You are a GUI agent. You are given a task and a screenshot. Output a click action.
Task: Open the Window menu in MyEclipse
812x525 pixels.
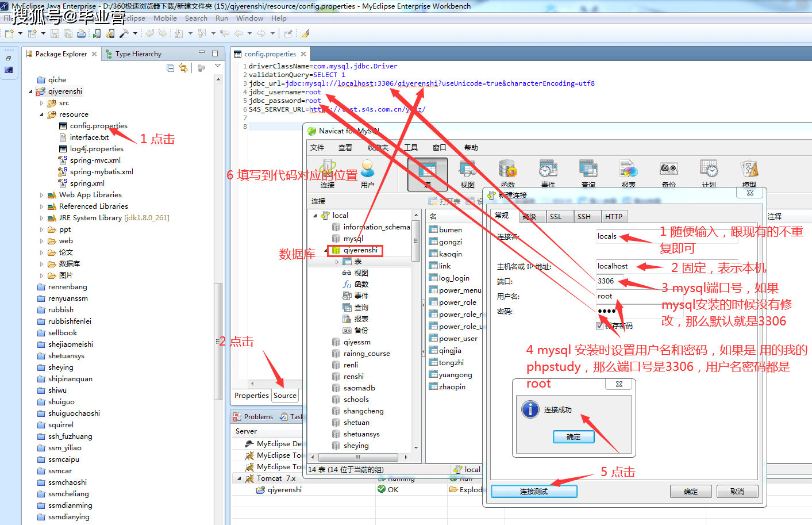tap(249, 18)
